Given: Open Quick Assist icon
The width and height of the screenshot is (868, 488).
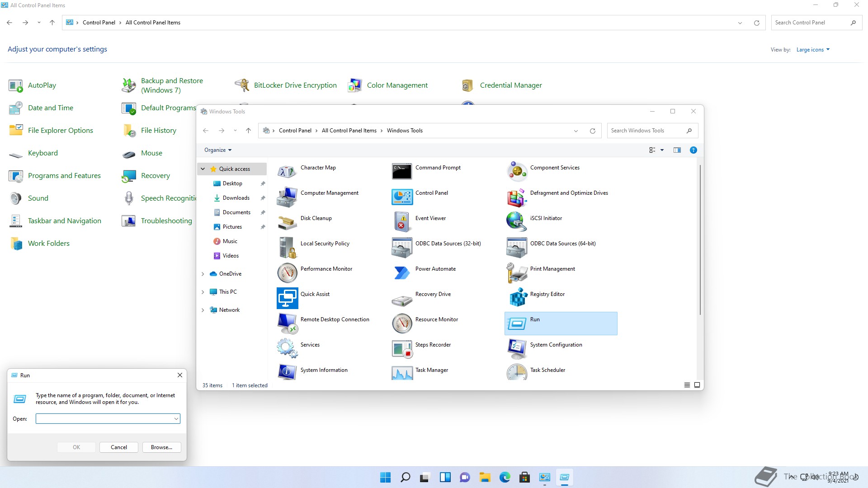Looking at the screenshot, I should pyautogui.click(x=287, y=298).
